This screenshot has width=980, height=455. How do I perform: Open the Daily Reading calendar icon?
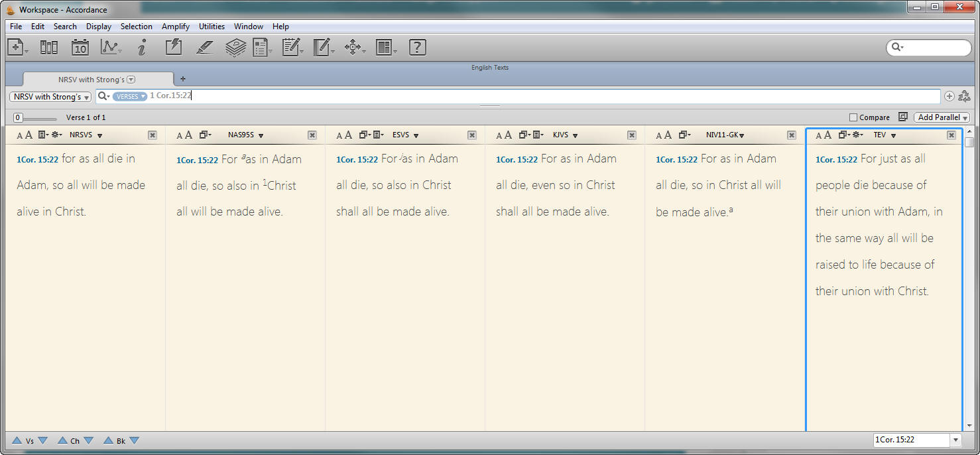tap(80, 47)
